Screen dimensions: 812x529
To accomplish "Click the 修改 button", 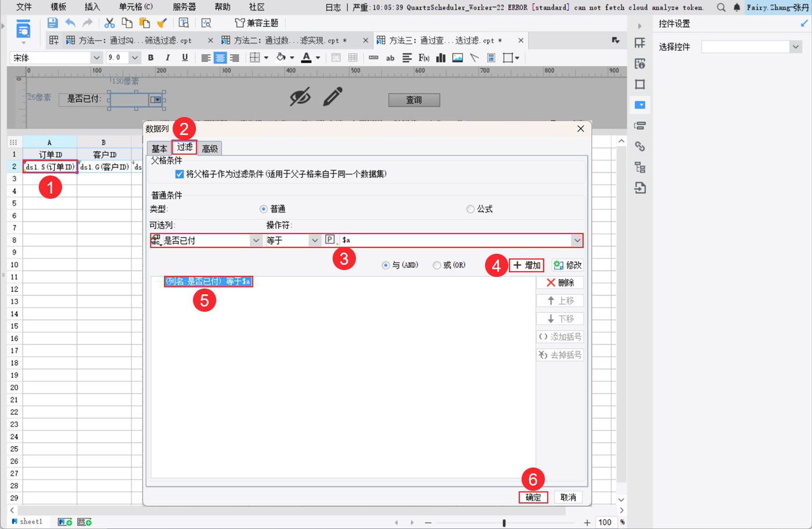I will click(x=567, y=265).
